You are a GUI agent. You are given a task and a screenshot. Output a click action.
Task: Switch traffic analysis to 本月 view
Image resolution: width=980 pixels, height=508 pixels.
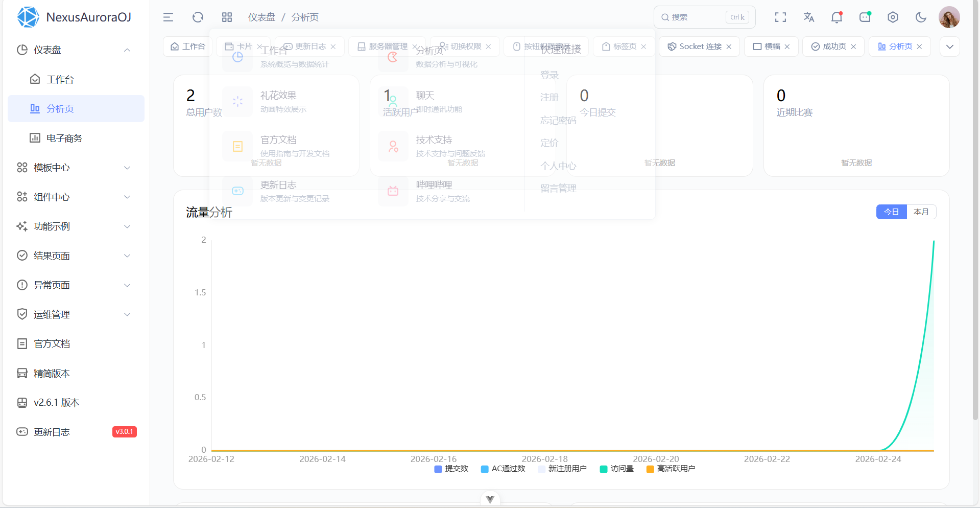[x=921, y=212]
